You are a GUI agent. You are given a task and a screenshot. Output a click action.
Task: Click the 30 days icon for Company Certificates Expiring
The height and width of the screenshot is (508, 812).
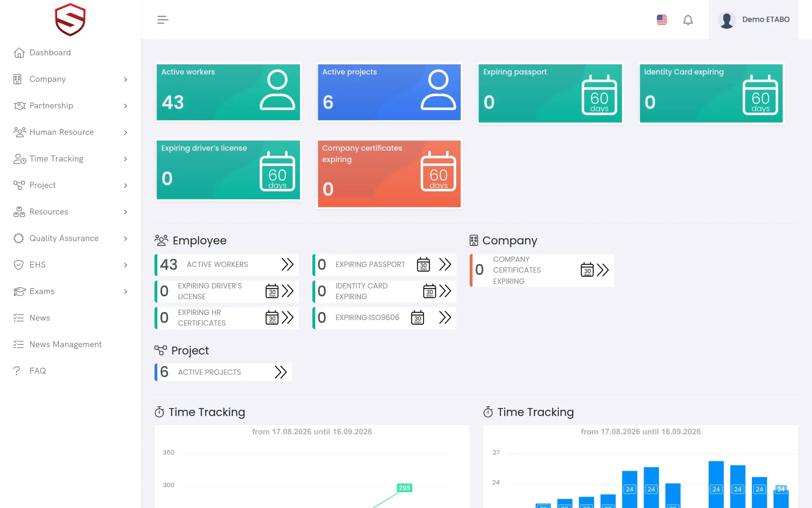(x=587, y=270)
